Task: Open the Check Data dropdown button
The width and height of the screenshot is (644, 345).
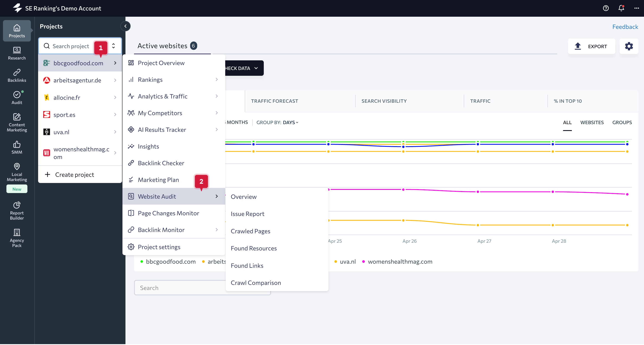Action: coord(244,68)
